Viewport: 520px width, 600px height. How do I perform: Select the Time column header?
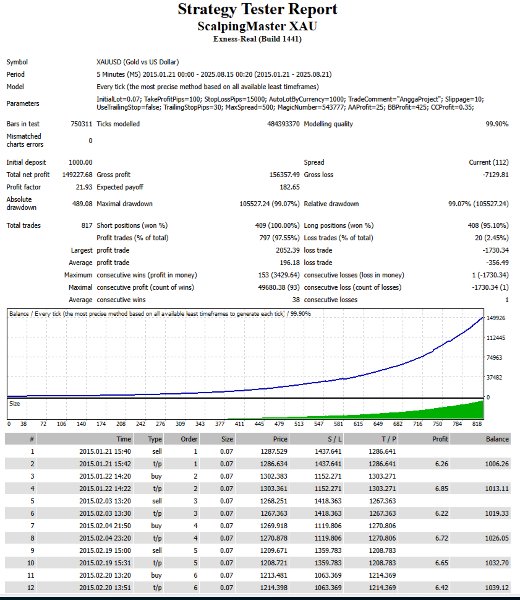(x=124, y=439)
